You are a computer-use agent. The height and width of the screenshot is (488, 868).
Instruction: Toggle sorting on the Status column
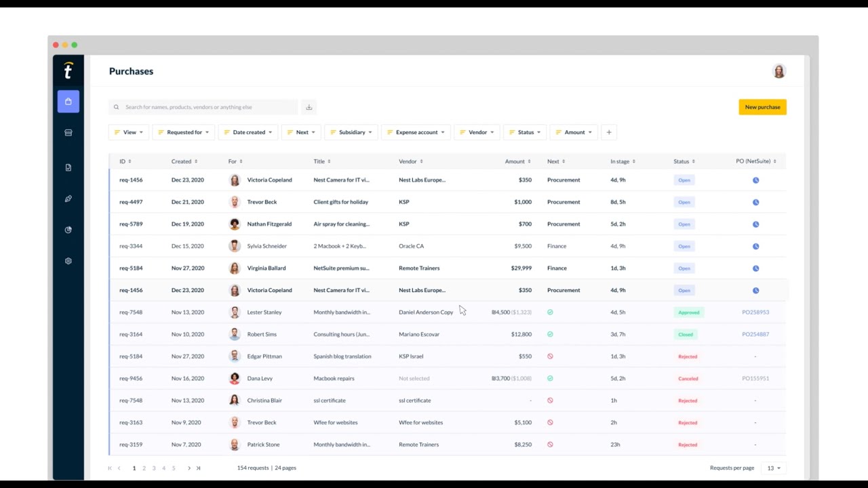pyautogui.click(x=684, y=161)
